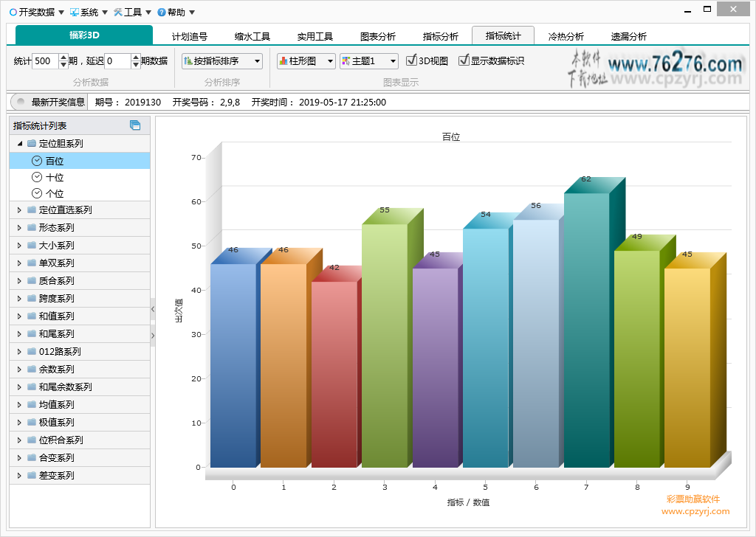Click the 工具 menu tools icon
This screenshot has width=756, height=537.
pos(118,12)
